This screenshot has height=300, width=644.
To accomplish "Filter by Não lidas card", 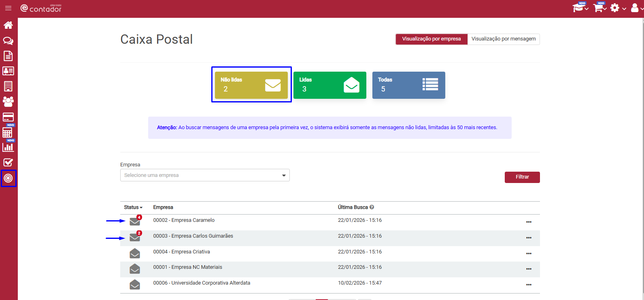I will (251, 85).
